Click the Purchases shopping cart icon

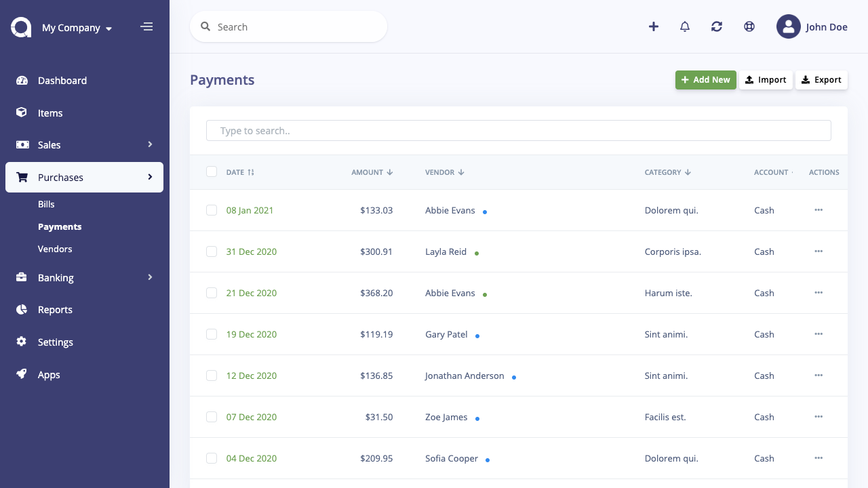tap(22, 177)
